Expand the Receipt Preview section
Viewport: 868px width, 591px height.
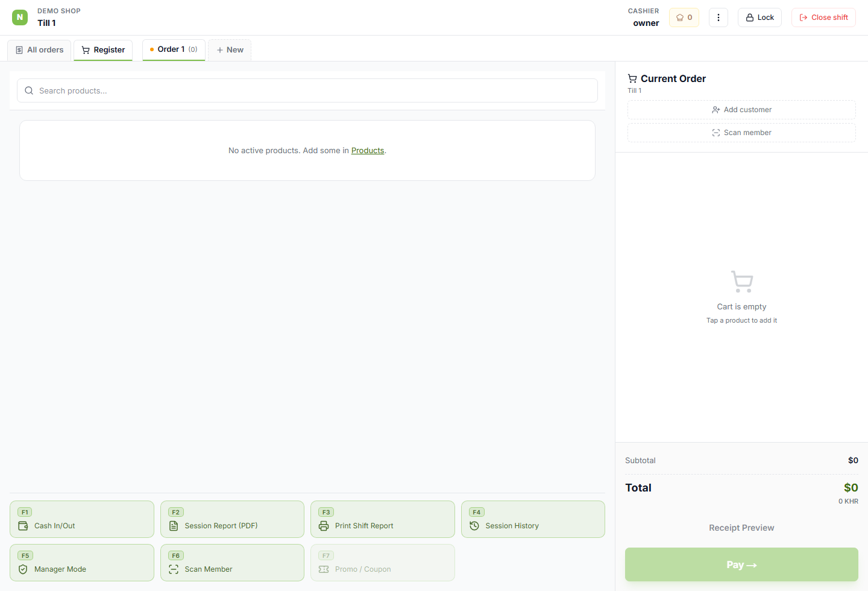click(741, 528)
